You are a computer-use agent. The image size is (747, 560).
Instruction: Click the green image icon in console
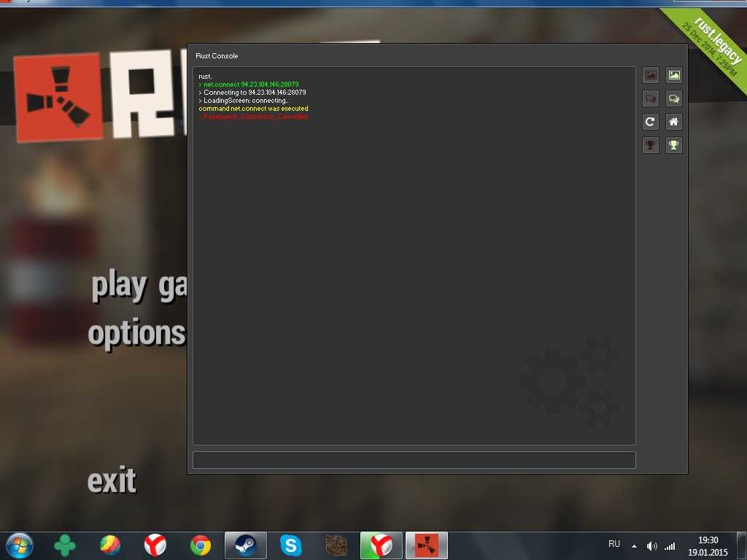(673, 75)
